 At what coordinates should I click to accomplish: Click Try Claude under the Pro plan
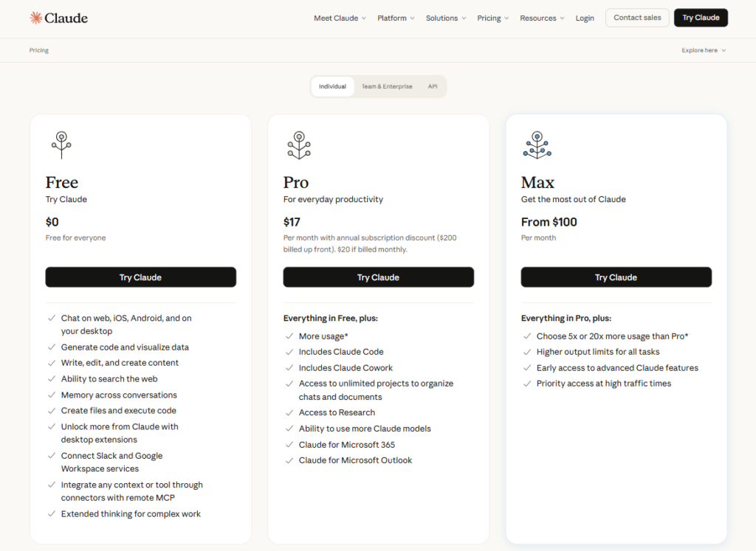(x=379, y=277)
